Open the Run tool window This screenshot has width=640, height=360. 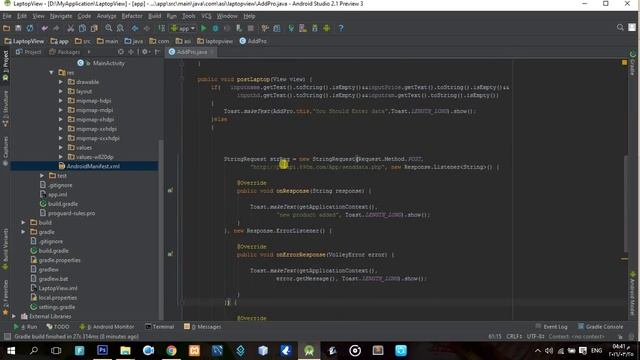[x=25, y=327]
